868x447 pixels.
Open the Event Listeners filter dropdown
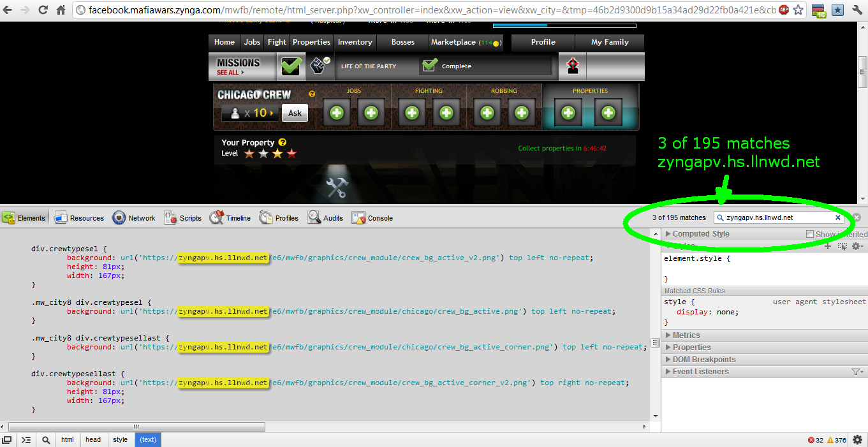click(858, 372)
